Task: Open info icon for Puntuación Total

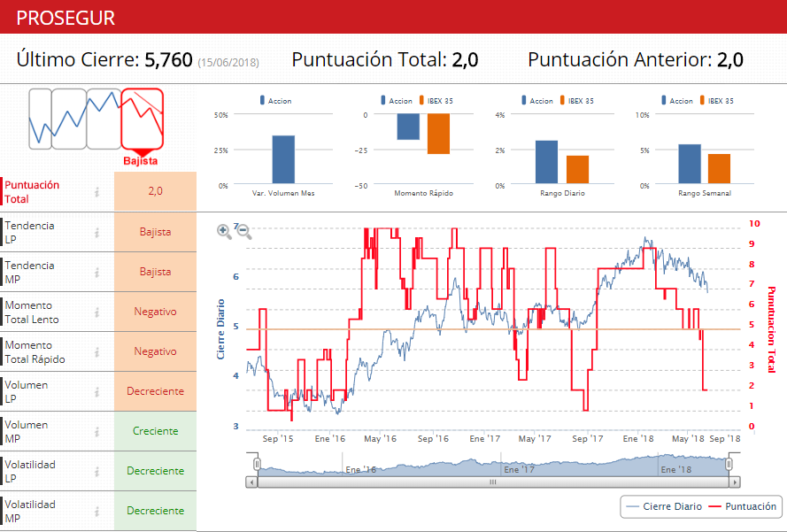Action: tap(96, 192)
